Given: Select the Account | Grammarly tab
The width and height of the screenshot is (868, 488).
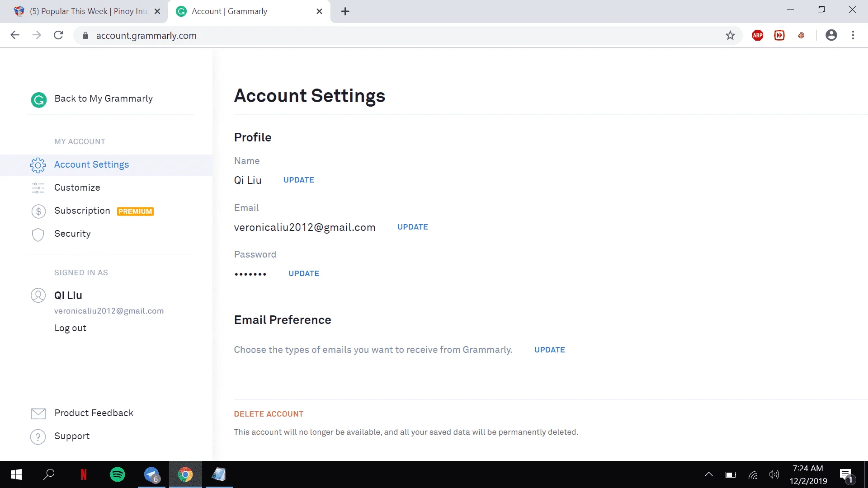Looking at the screenshot, I should [x=249, y=11].
